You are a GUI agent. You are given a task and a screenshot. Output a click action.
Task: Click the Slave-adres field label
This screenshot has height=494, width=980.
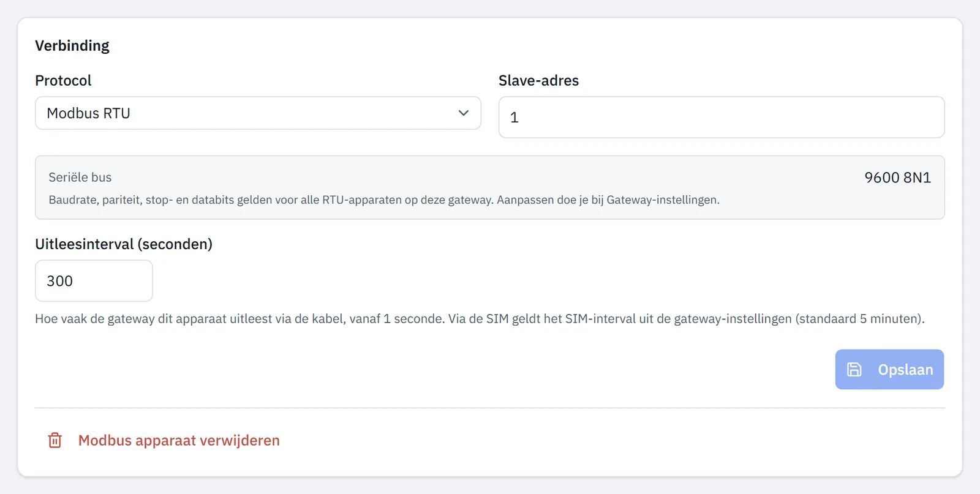coord(538,80)
